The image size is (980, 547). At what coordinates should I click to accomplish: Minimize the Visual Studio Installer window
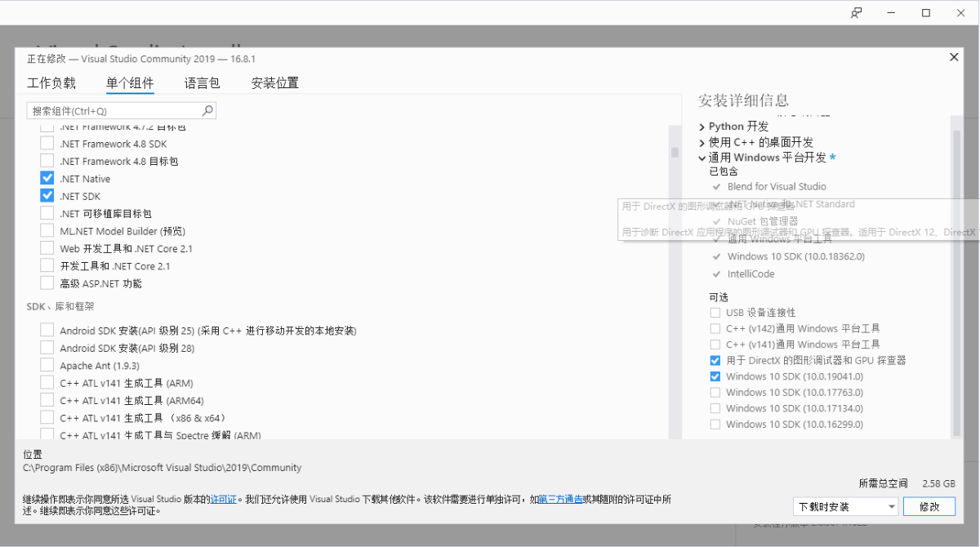pos(891,13)
